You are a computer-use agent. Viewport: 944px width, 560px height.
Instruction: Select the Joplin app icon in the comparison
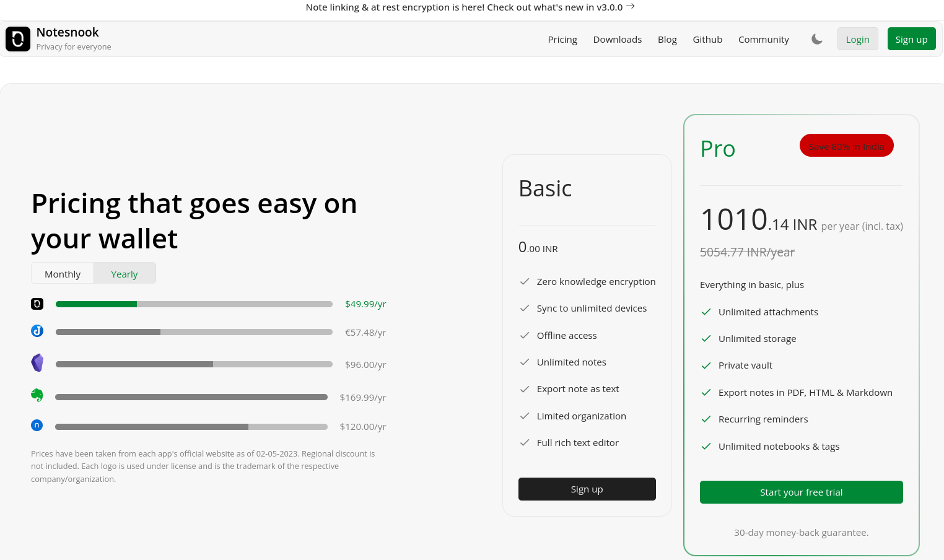click(x=37, y=331)
